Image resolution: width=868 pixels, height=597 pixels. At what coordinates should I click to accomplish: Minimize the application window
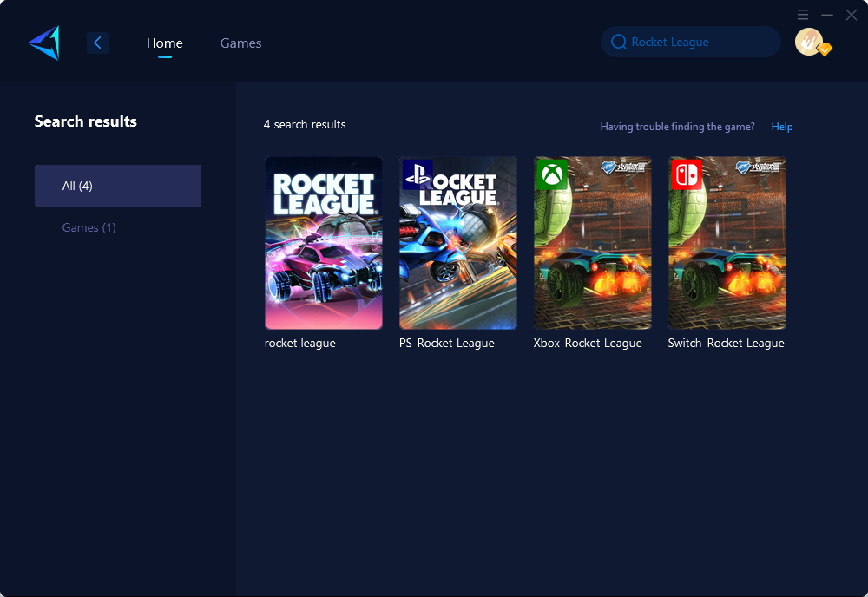(x=827, y=15)
